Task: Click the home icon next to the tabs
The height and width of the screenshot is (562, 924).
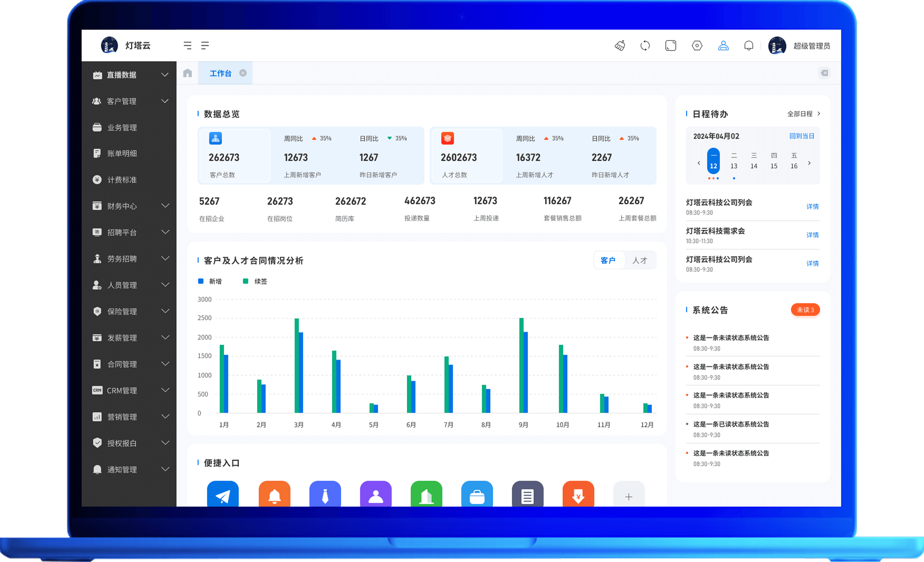Action: (x=188, y=73)
